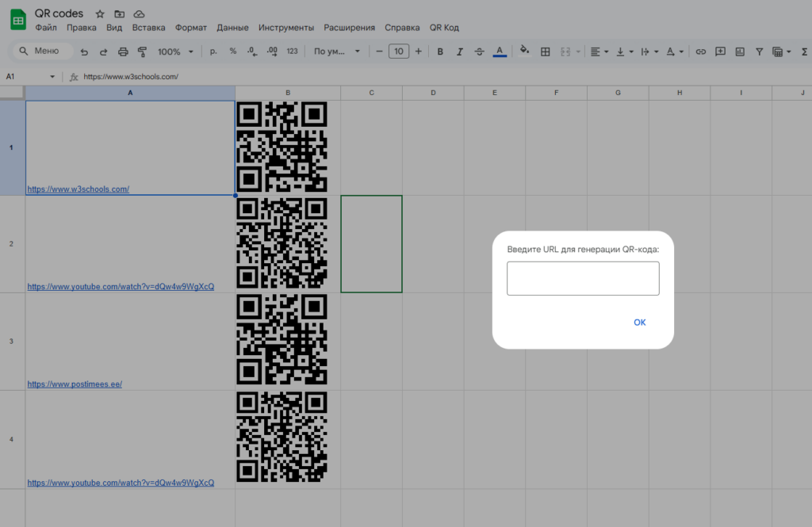The height and width of the screenshot is (527, 812).
Task: Click the Move to folder icon
Action: (119, 14)
